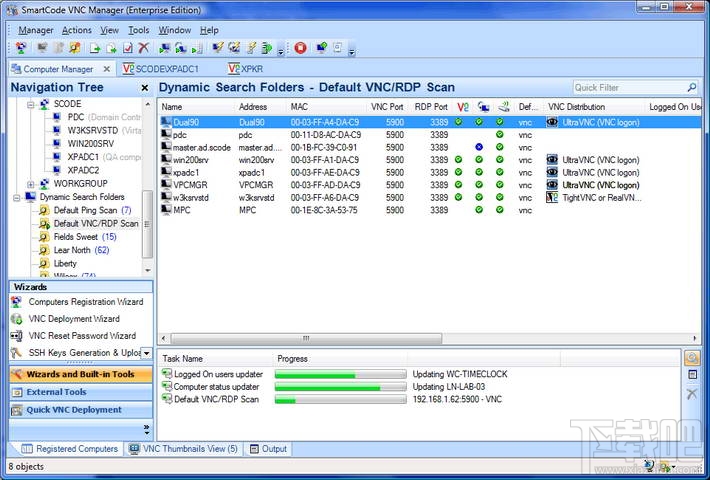Click the RDP monitors column header icon
Screen dimensions: 710x480
click(x=483, y=107)
